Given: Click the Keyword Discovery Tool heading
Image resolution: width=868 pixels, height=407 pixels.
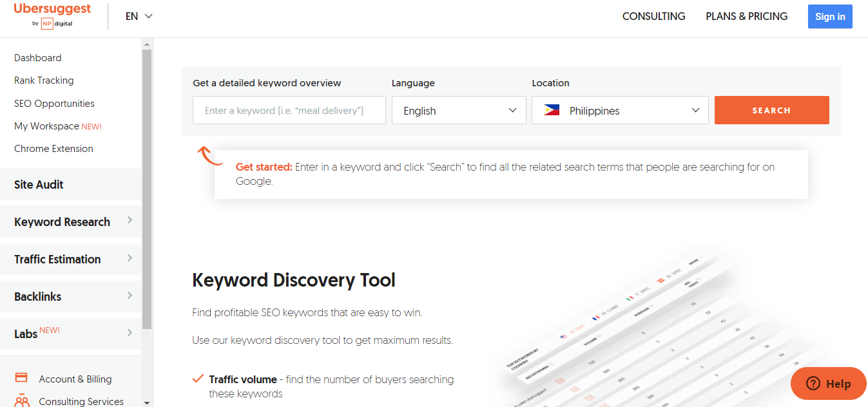Looking at the screenshot, I should (x=294, y=280).
